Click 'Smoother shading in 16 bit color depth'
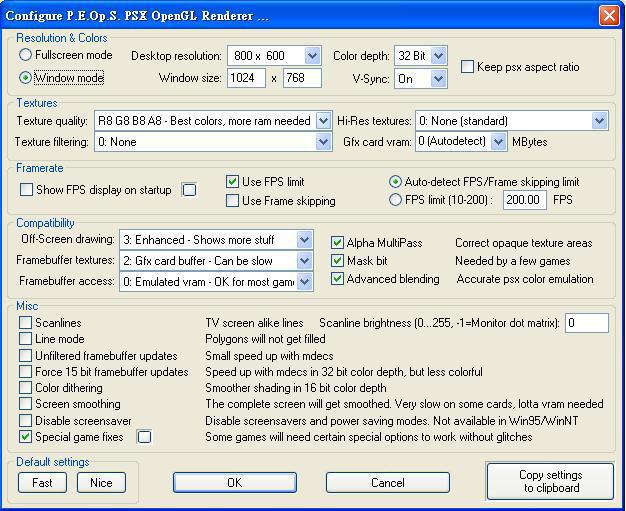This screenshot has width=626, height=511. pyautogui.click(x=296, y=388)
